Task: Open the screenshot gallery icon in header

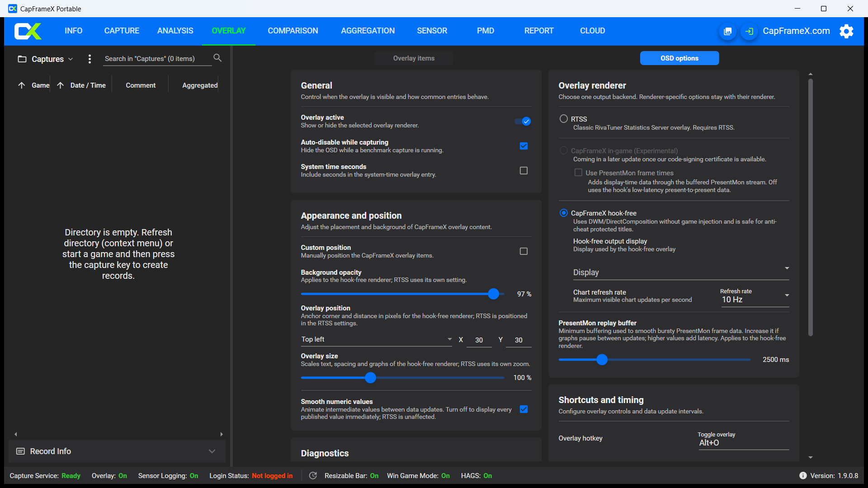Action: (x=727, y=31)
